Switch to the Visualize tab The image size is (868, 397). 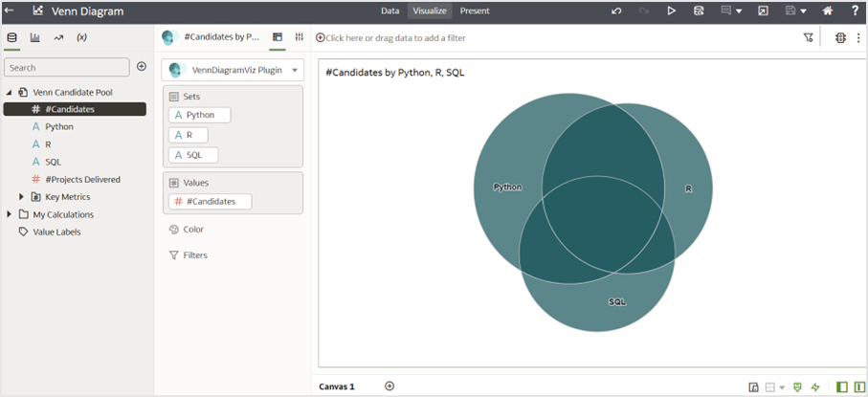click(x=430, y=11)
